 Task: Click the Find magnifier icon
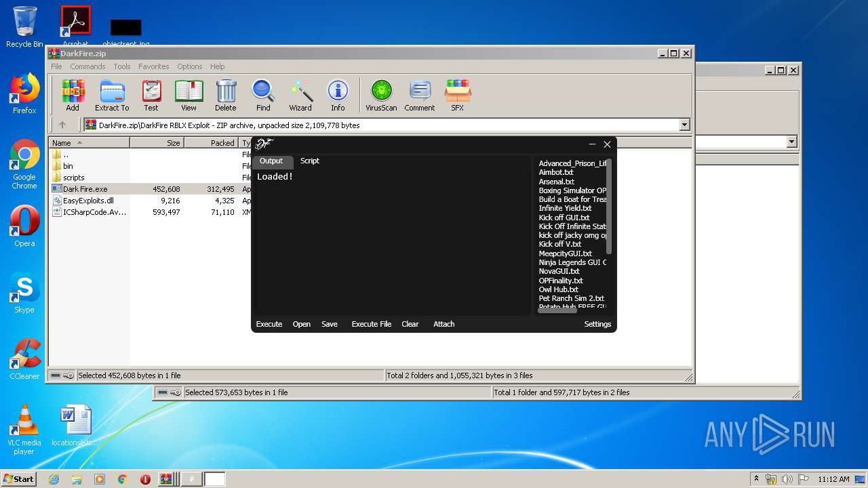[x=263, y=95]
